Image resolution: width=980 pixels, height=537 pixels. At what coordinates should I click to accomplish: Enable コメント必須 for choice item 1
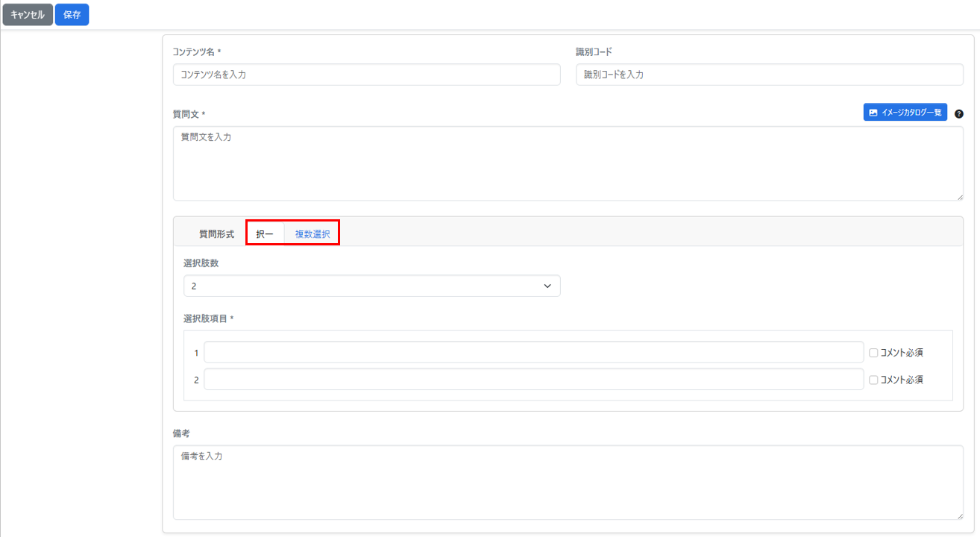(x=873, y=353)
